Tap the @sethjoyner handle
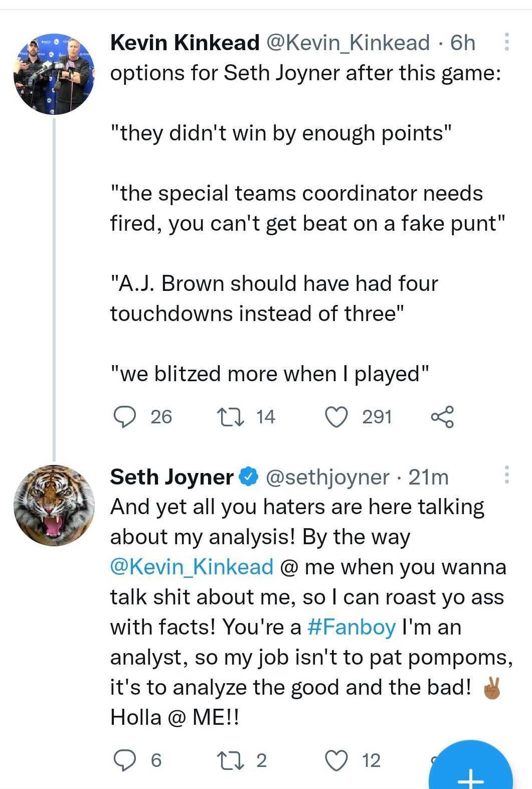 [x=327, y=477]
